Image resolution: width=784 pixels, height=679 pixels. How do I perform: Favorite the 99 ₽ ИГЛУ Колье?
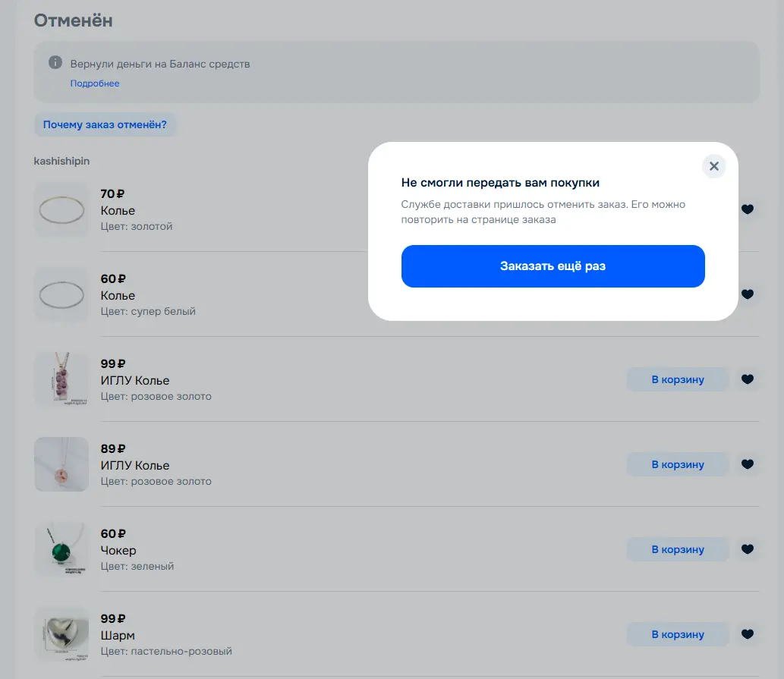click(x=747, y=379)
